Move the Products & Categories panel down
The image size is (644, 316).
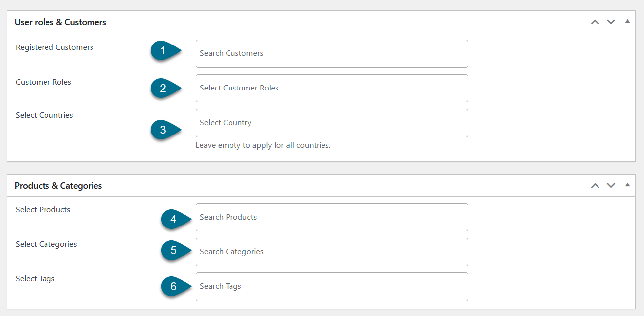click(611, 186)
